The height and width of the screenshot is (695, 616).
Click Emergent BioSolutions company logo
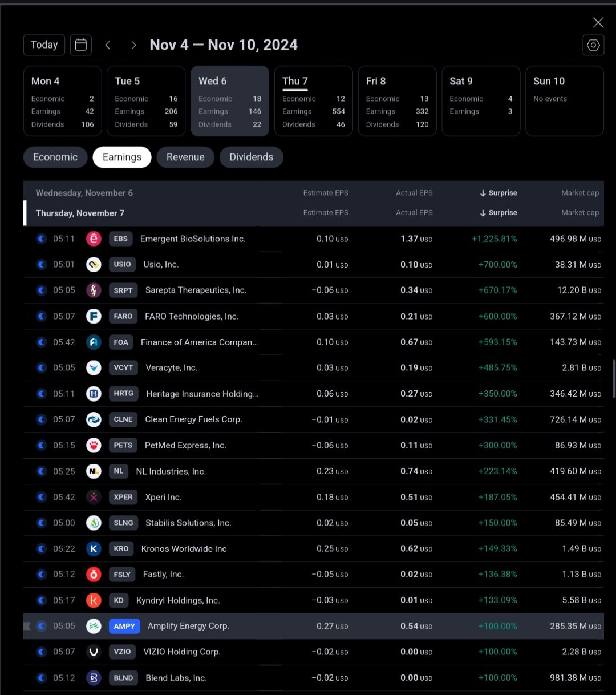94,239
